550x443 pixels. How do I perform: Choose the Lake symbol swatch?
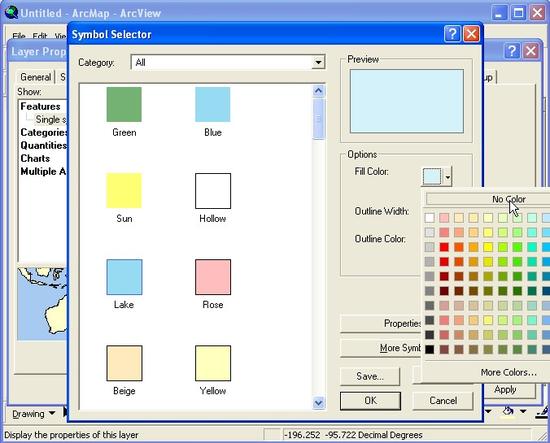[x=124, y=277]
